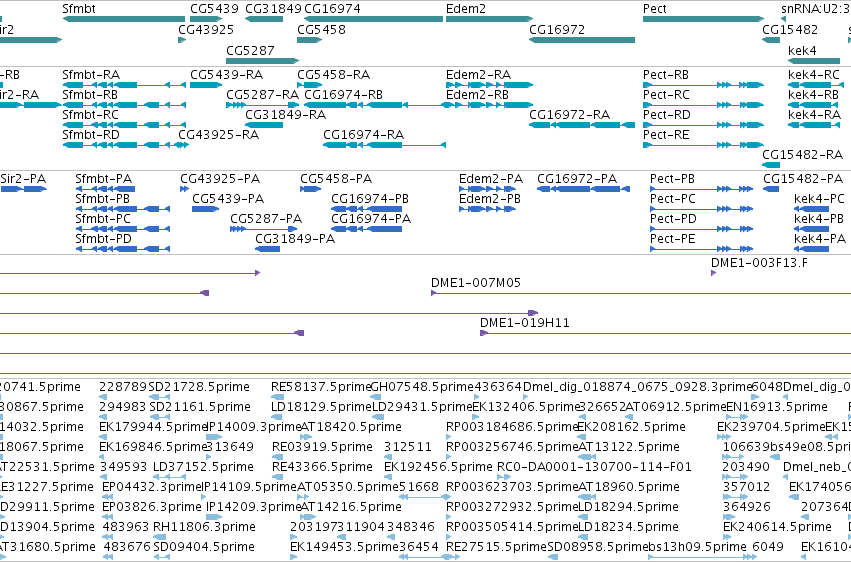Select the Sfmbt-RB transcript label

click(90, 94)
